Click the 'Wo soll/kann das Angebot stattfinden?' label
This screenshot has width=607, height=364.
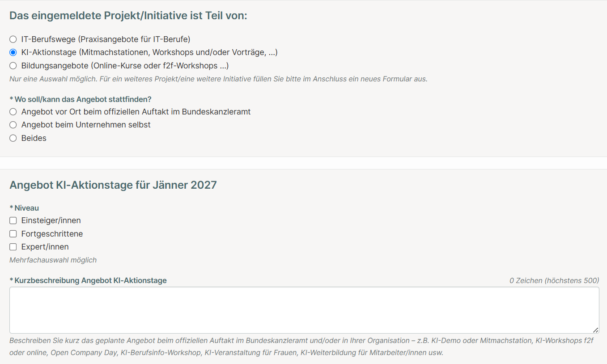click(81, 99)
